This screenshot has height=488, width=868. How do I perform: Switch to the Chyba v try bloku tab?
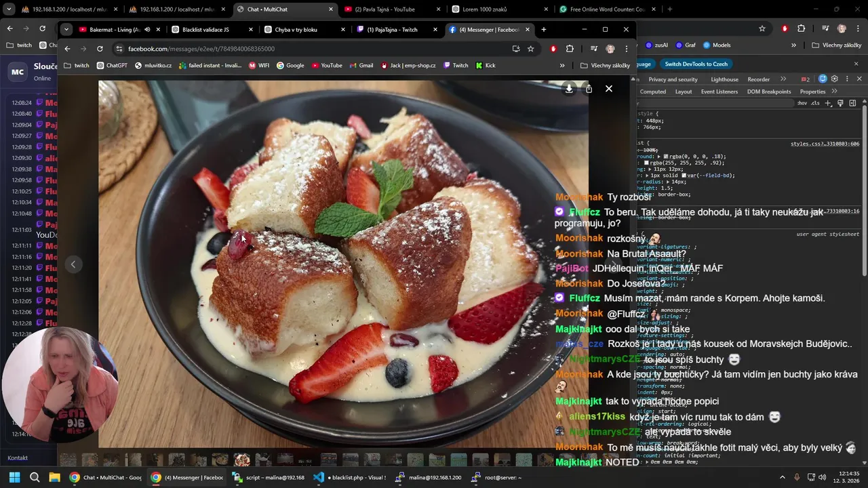point(303,30)
